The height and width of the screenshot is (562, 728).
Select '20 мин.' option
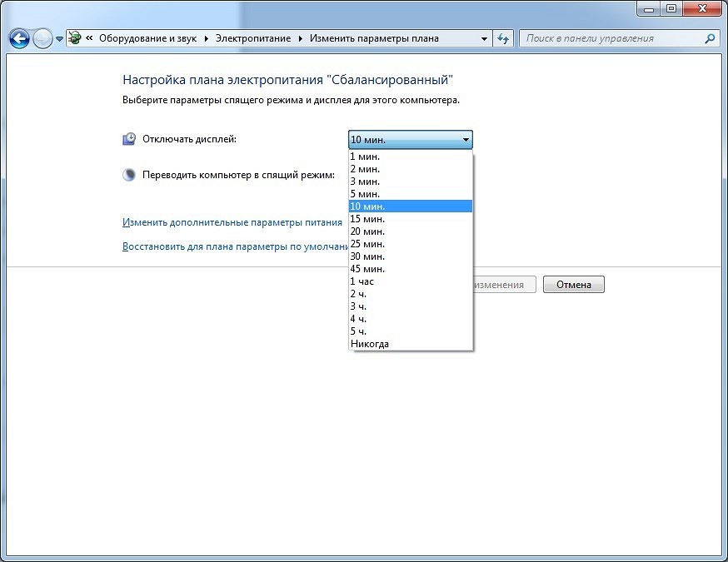pyautogui.click(x=411, y=231)
